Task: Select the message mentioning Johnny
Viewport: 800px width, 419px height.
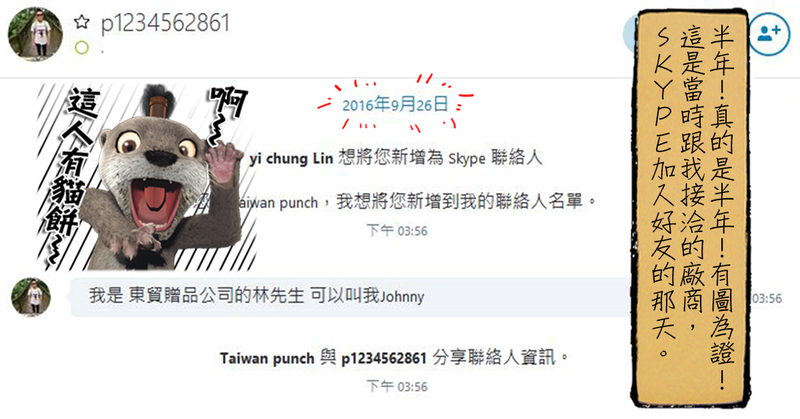Action: click(350, 297)
